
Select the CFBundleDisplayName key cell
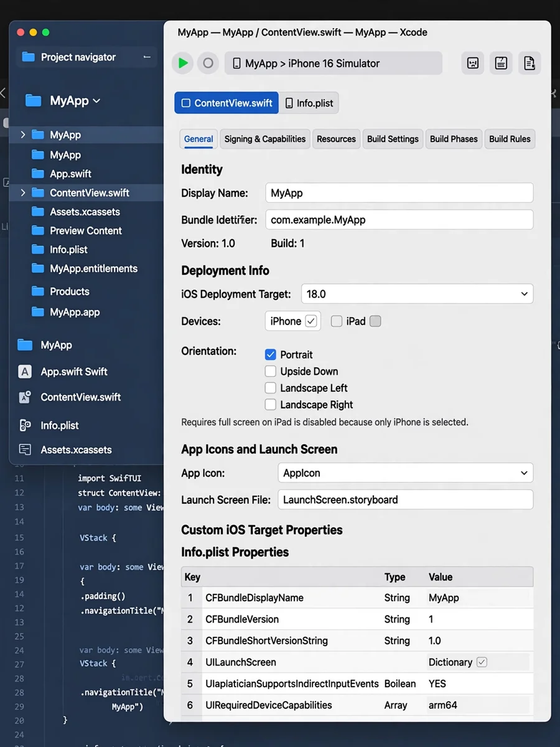[254, 598]
